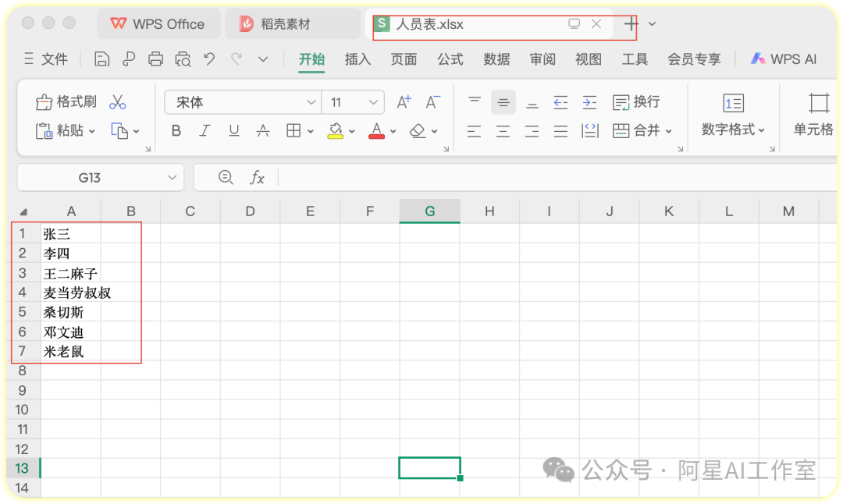
Task: Add a new tab with plus button
Action: (631, 23)
